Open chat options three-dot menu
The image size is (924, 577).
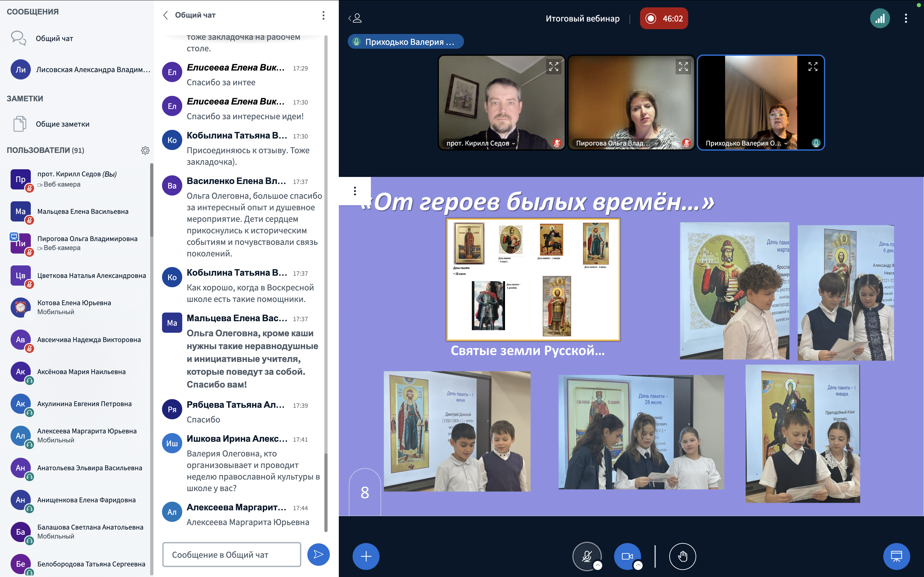[323, 15]
